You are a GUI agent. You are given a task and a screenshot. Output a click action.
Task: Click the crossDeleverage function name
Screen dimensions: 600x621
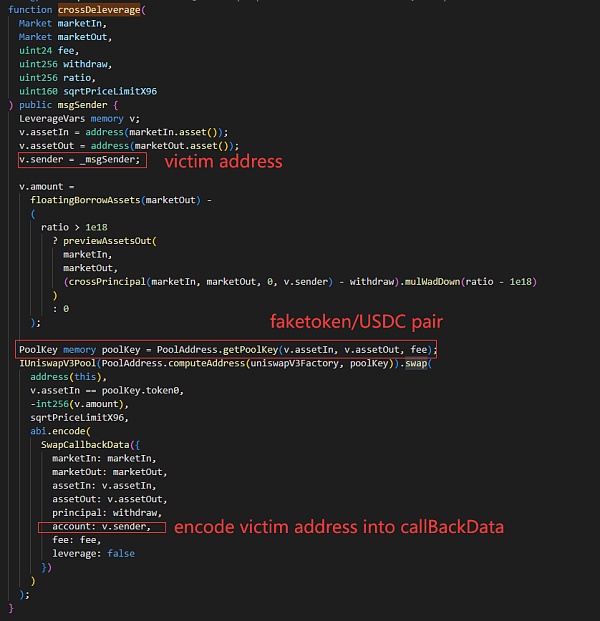(99, 10)
